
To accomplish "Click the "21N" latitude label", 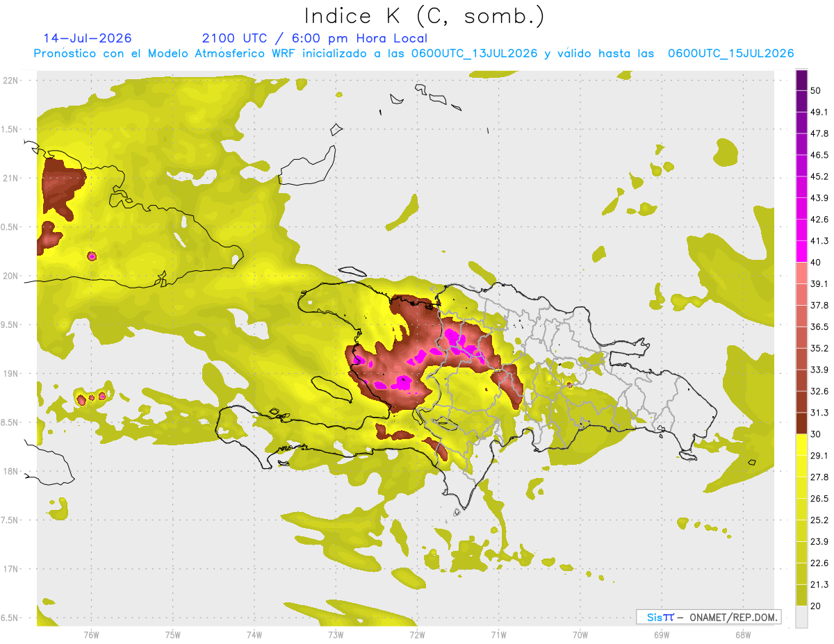I will 10,178.
